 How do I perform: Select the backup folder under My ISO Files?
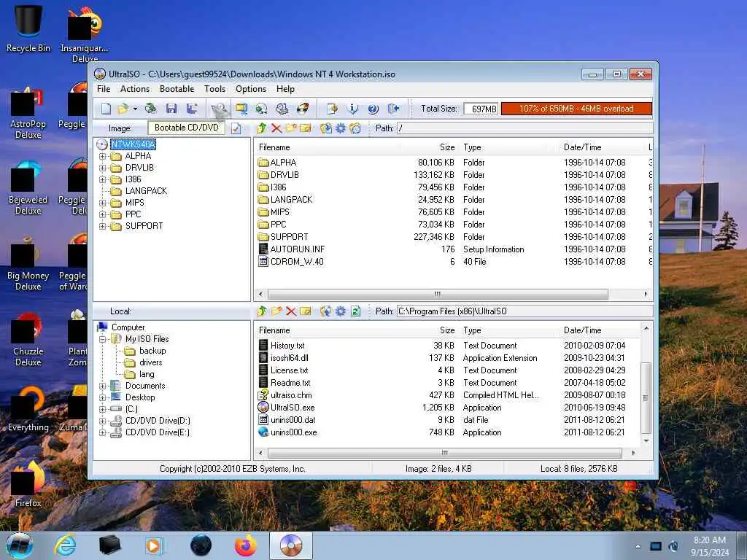click(152, 351)
